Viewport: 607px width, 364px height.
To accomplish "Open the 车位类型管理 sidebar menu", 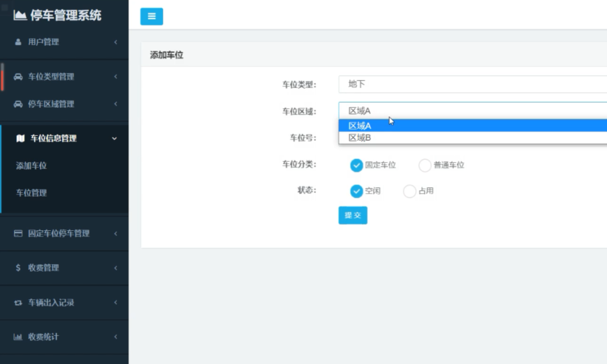I will tap(64, 76).
